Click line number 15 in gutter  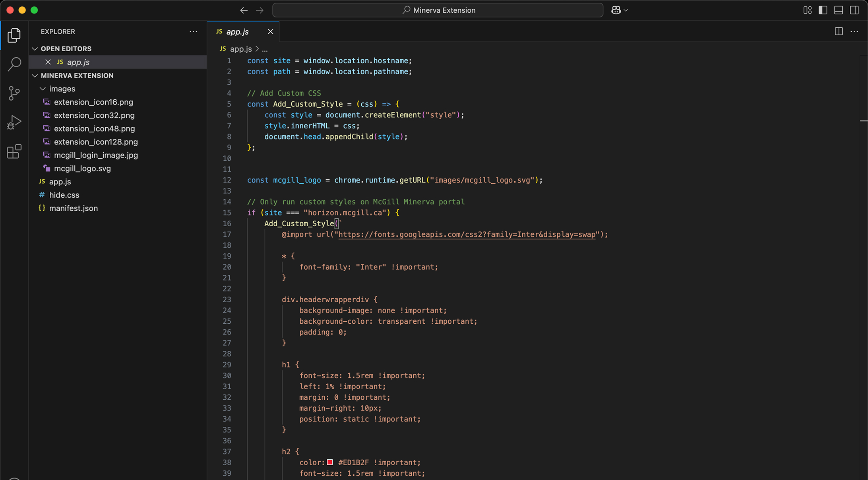click(227, 213)
